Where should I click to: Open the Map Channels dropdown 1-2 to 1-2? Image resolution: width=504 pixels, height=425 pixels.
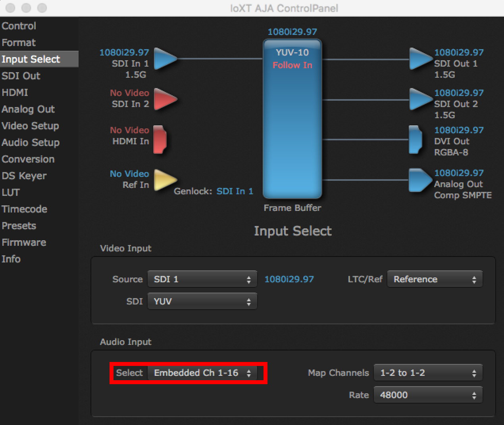pyautogui.click(x=428, y=373)
